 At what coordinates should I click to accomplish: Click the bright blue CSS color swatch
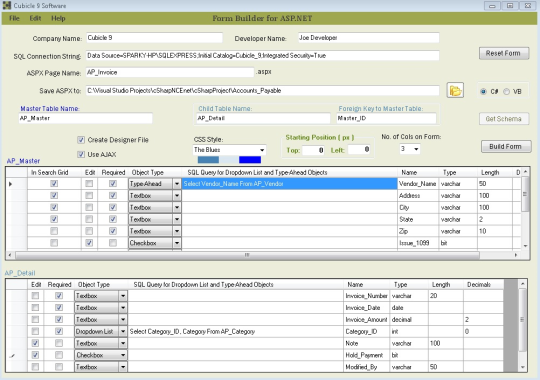250,160
